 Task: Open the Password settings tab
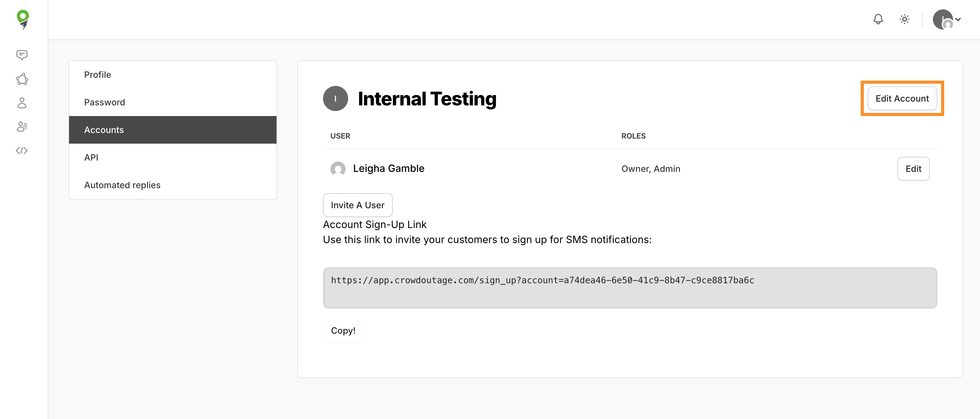(105, 102)
